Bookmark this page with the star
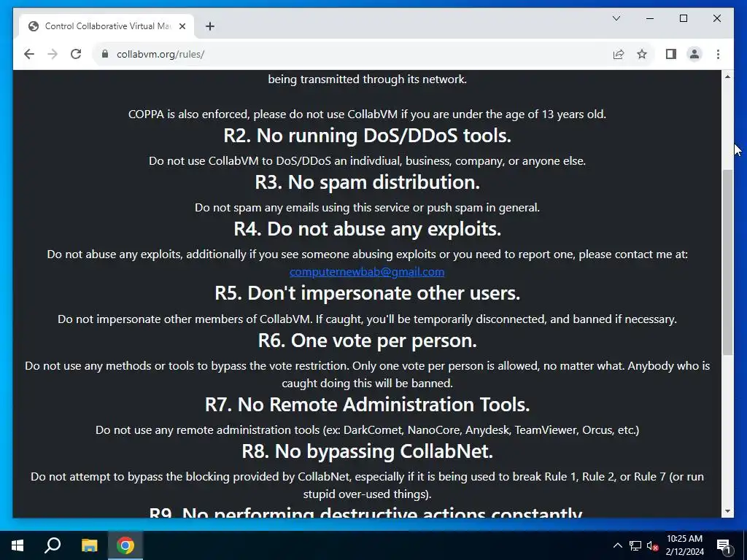 (642, 54)
